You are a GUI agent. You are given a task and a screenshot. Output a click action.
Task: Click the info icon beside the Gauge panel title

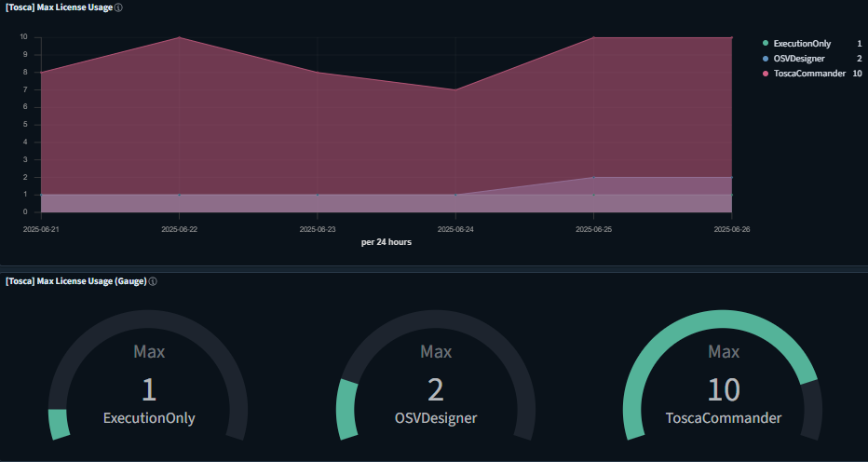[x=153, y=281]
